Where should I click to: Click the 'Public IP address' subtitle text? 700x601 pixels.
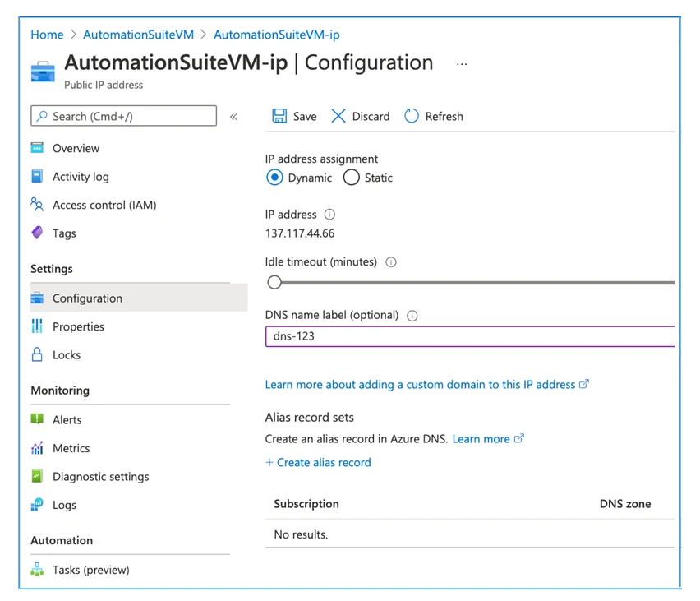click(104, 85)
